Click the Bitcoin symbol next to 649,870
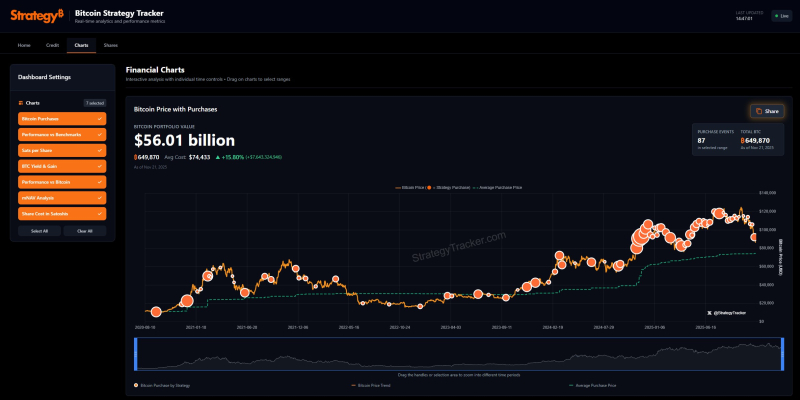The height and width of the screenshot is (400, 800). (136, 157)
